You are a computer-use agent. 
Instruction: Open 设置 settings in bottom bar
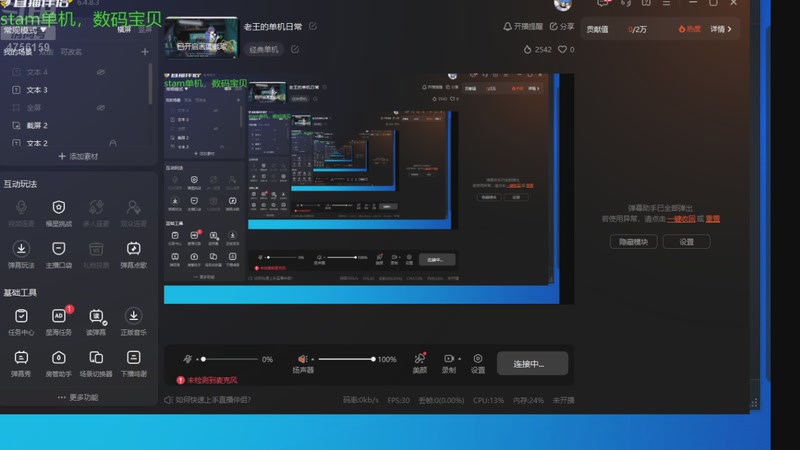[x=478, y=363]
